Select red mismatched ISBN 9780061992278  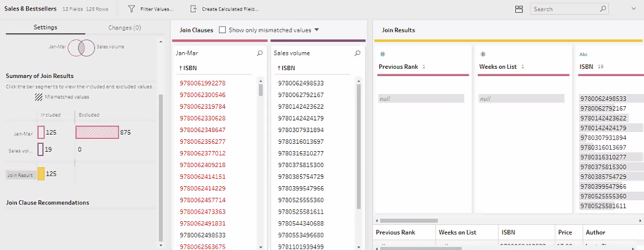(202, 83)
